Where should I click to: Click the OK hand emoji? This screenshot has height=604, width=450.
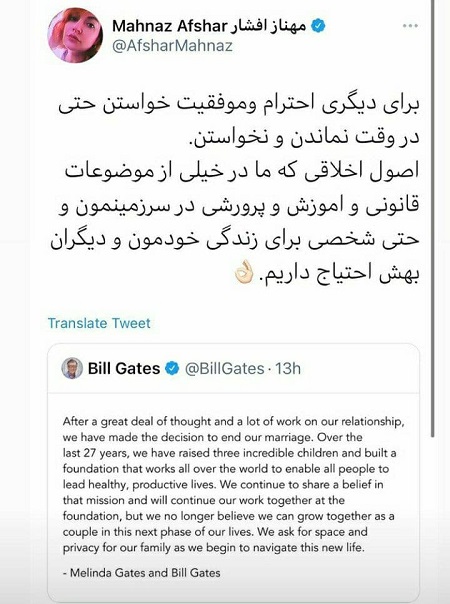pos(243,272)
